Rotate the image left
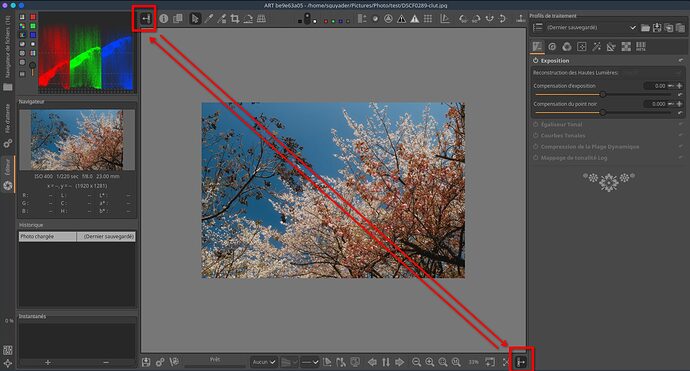Viewport: 690px width, 371px height. (463, 19)
